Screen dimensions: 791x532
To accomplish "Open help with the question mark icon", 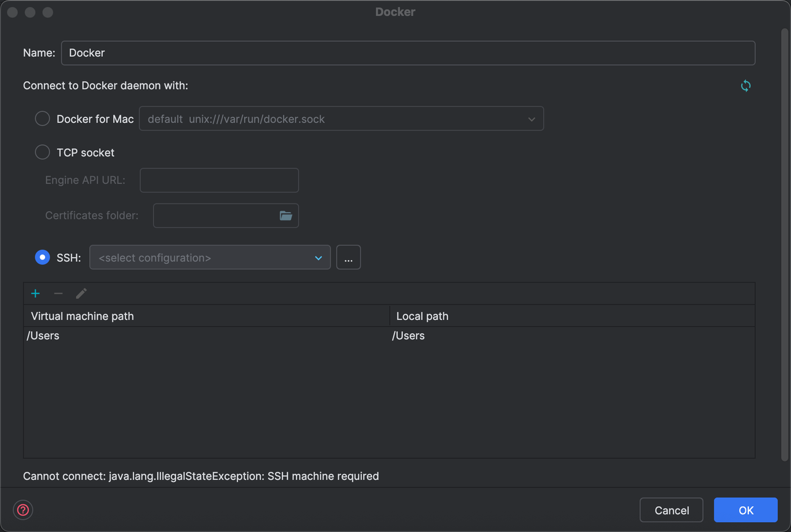I will tap(23, 510).
